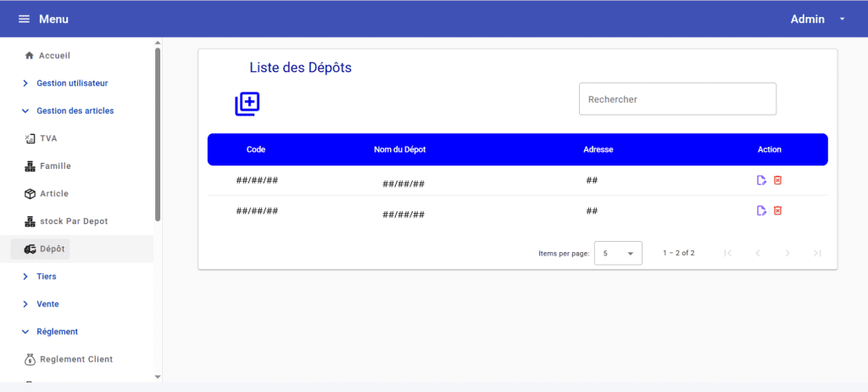Expand Gestion utilisateur section

[71, 83]
